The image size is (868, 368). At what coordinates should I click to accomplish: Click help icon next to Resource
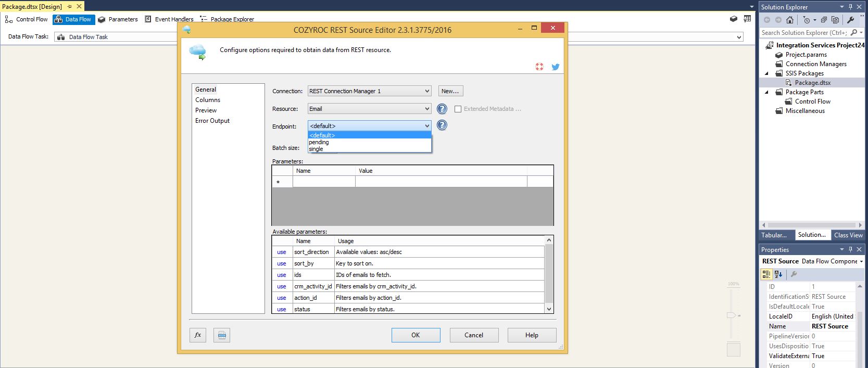pos(442,109)
